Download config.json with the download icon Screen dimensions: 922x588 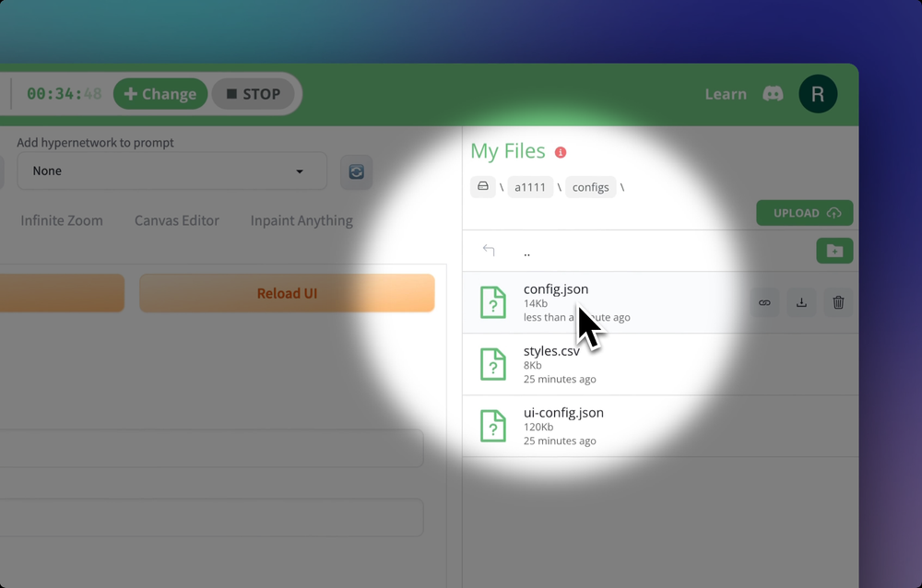(801, 302)
